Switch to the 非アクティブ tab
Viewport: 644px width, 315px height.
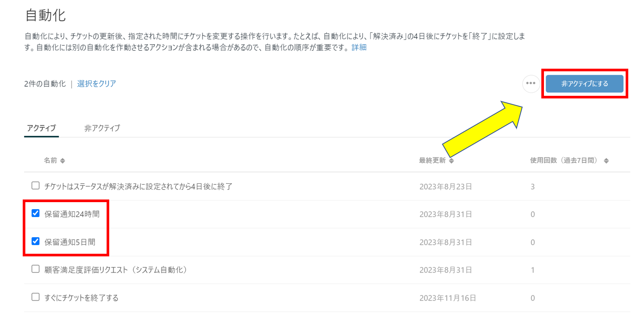[x=102, y=128]
